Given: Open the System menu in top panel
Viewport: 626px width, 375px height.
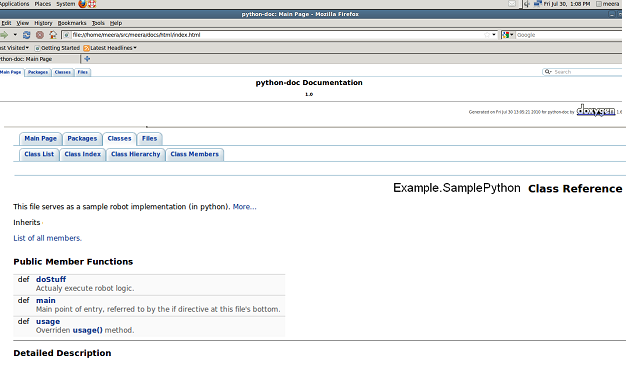Looking at the screenshot, I should click(x=65, y=4).
